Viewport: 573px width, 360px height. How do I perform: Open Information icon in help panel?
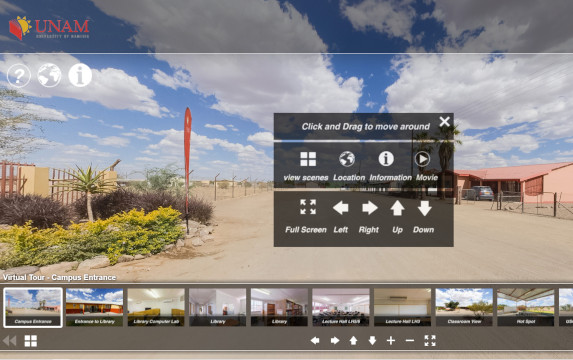click(386, 159)
